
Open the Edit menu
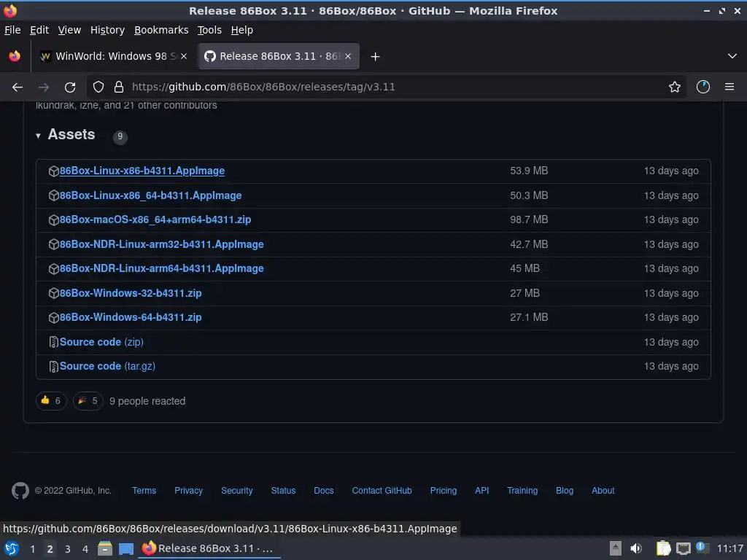[39, 30]
